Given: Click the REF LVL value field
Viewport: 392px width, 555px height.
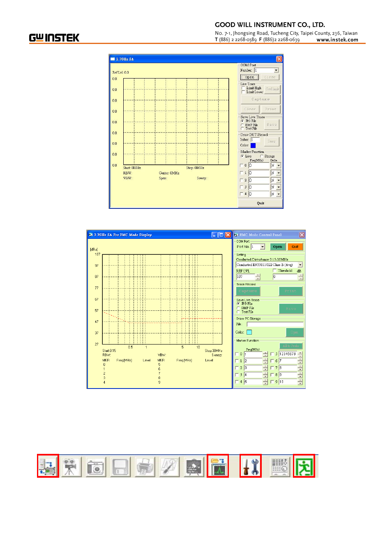Looking at the screenshot, I should click(246, 277).
